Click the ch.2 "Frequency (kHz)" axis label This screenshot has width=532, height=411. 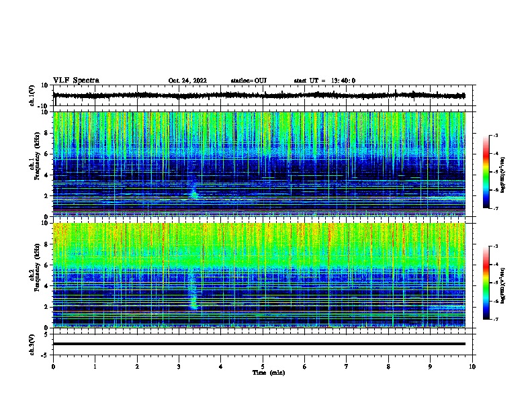tap(37, 267)
